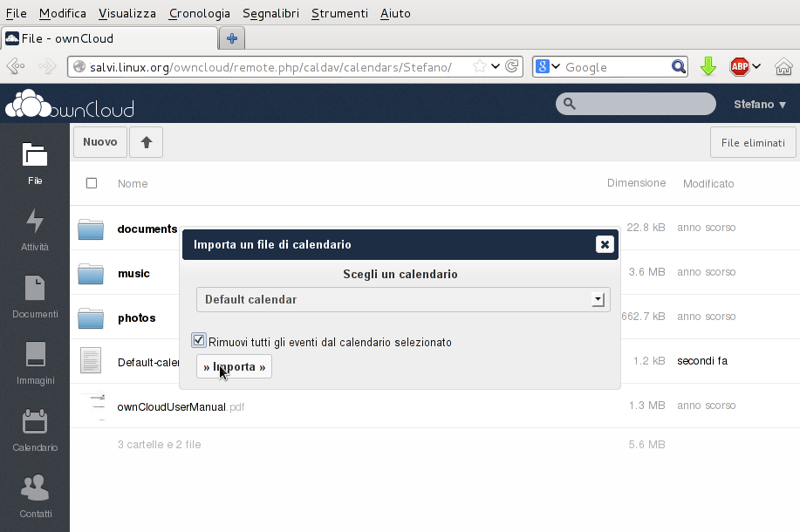Tick the select-all files checkbox
This screenshot has height=532, width=800.
click(92, 183)
